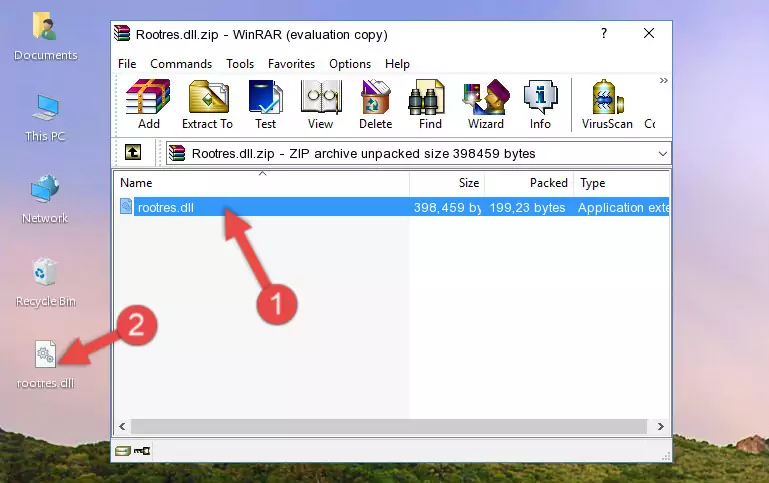Select the Recycle Bin desktop icon
769x483 pixels.
point(45,282)
